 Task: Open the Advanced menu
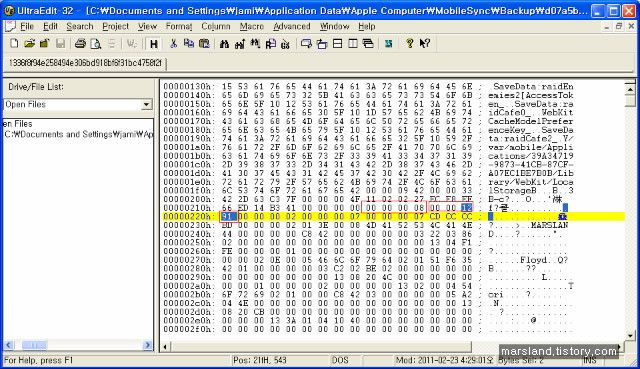(x=291, y=27)
